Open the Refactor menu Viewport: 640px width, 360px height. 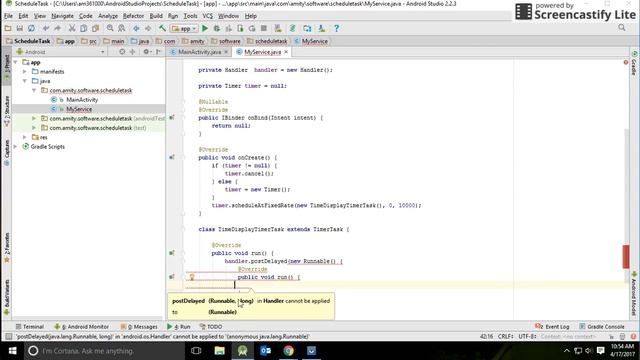click(133, 16)
